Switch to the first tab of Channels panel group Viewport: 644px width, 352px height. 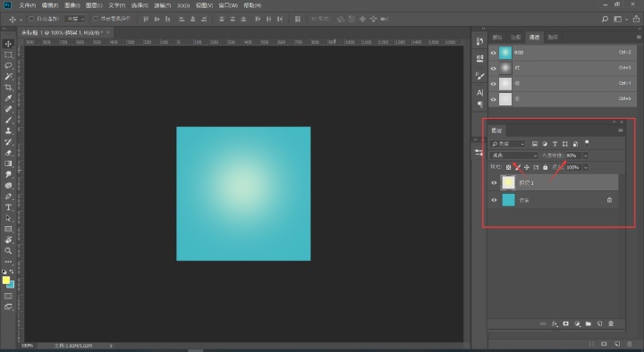(497, 38)
